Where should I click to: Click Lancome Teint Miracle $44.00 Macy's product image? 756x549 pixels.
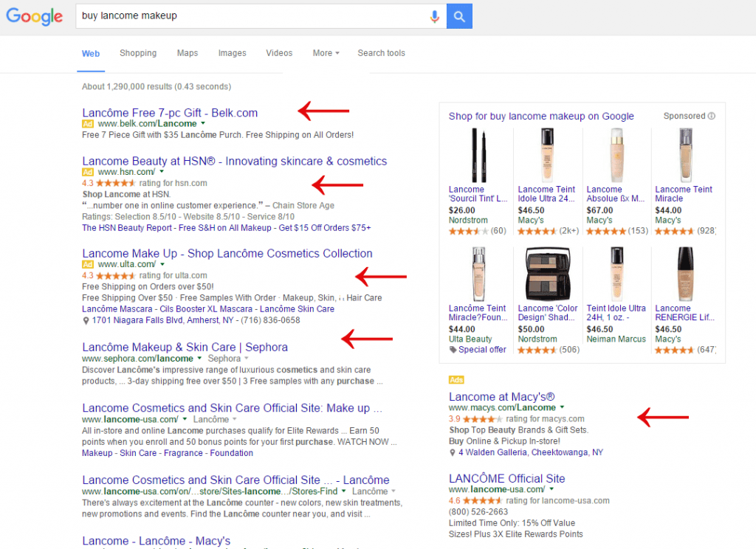(x=685, y=155)
